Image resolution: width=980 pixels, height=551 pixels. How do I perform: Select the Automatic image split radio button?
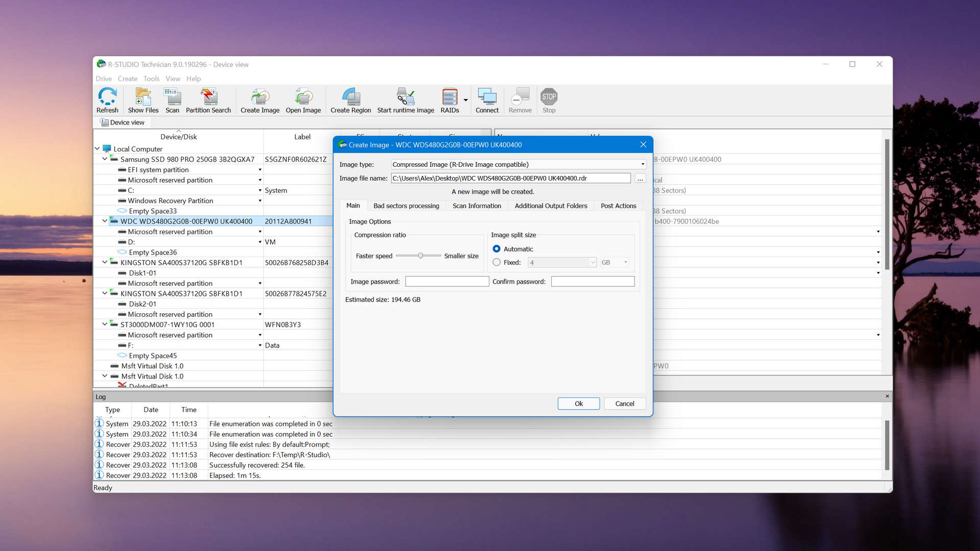(497, 248)
